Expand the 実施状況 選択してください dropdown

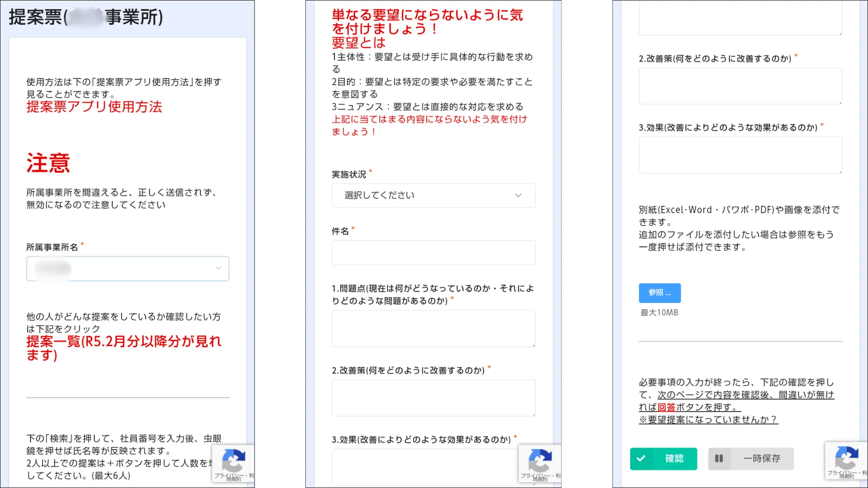[x=433, y=195]
